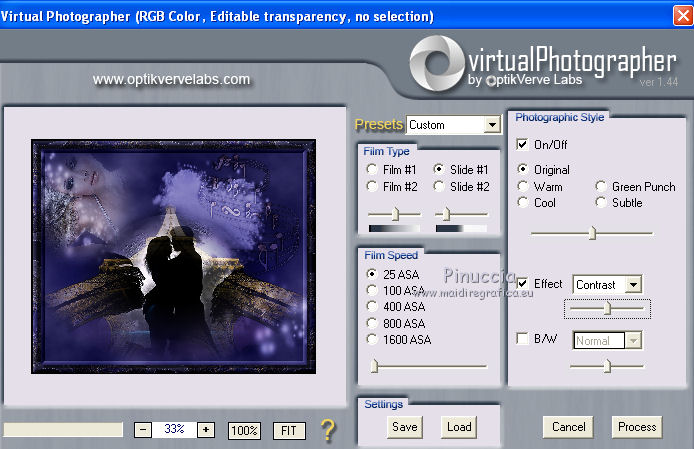Click the film gradient swatch below Film slider
Viewport: 694px width, 449px height.
[x=394, y=228]
